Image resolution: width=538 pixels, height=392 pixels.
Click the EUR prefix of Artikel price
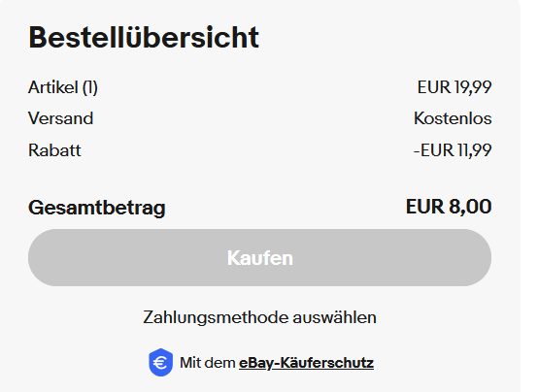[434, 87]
